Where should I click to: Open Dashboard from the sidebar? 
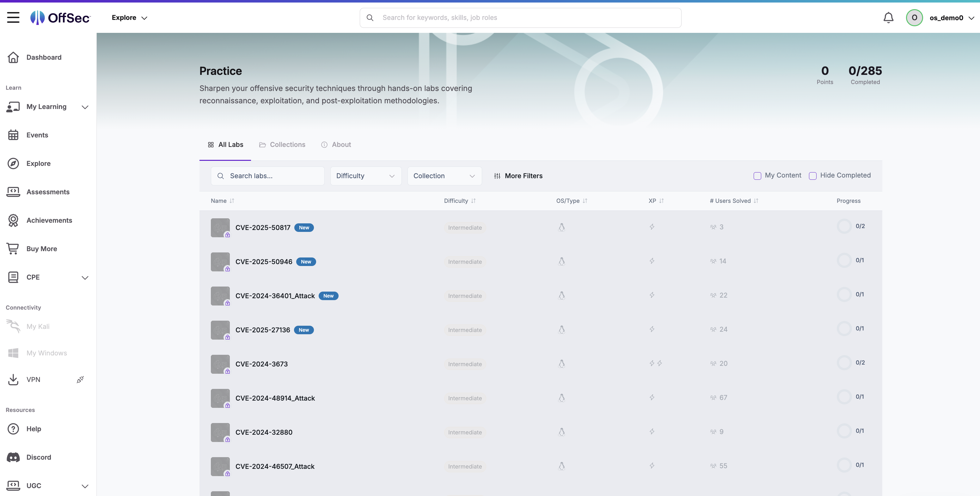pyautogui.click(x=43, y=57)
